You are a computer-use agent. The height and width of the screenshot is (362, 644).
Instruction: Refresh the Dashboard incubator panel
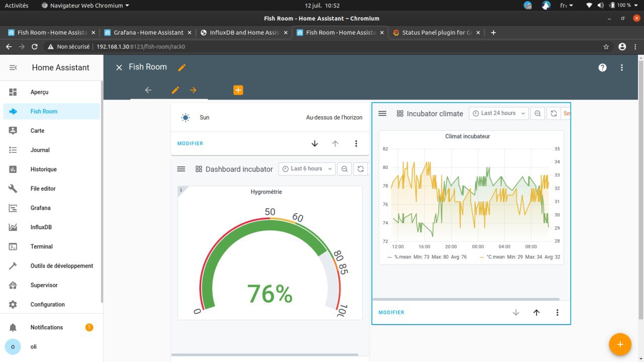[360, 169]
